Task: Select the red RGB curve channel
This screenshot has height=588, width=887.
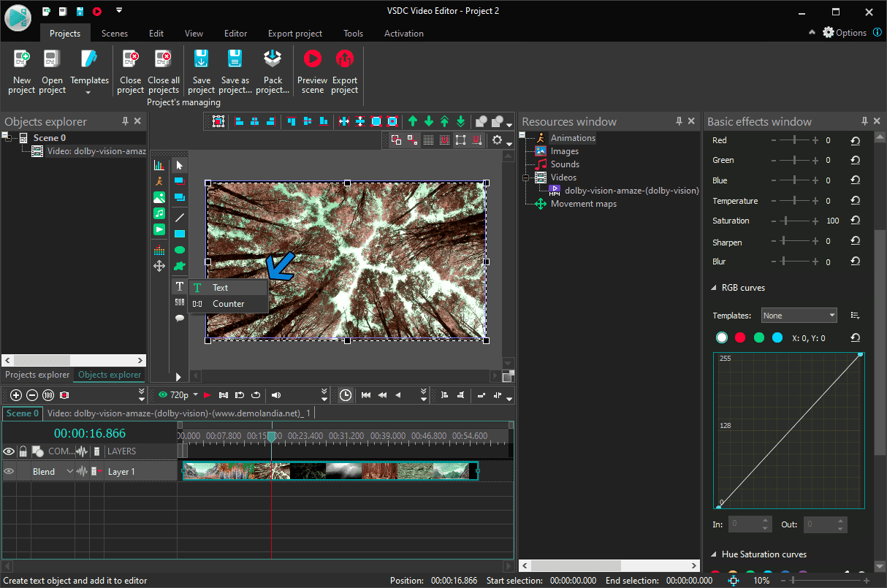Action: (x=740, y=337)
